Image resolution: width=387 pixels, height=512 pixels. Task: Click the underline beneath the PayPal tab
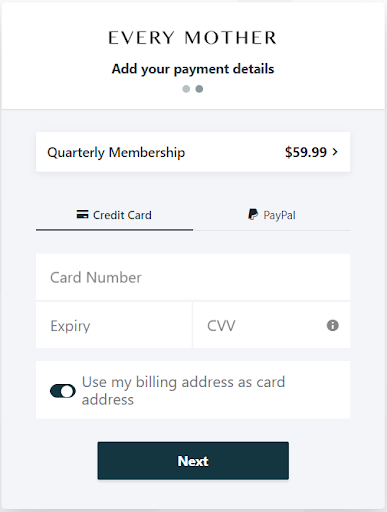(271, 230)
